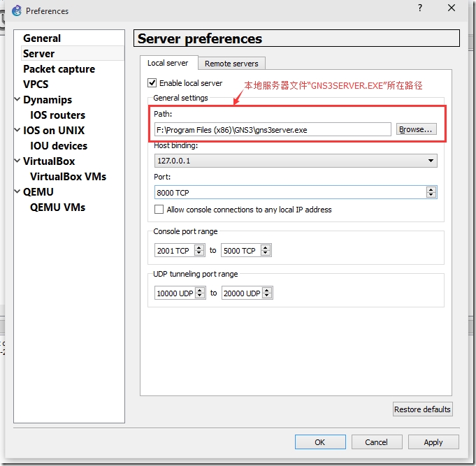Disable the Enable local server checkbox
The width and height of the screenshot is (476, 466).
coord(152,83)
